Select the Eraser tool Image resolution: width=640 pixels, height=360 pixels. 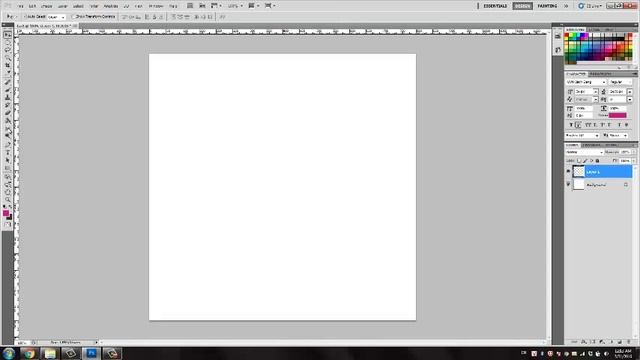point(7,113)
